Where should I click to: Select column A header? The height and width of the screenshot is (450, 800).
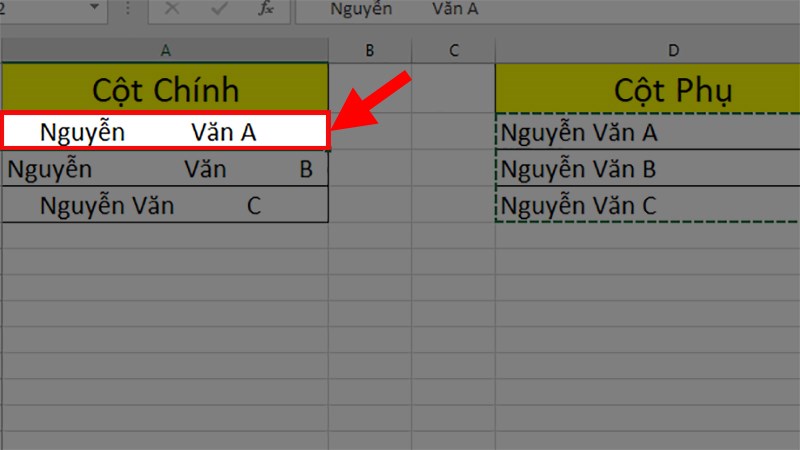[164, 50]
